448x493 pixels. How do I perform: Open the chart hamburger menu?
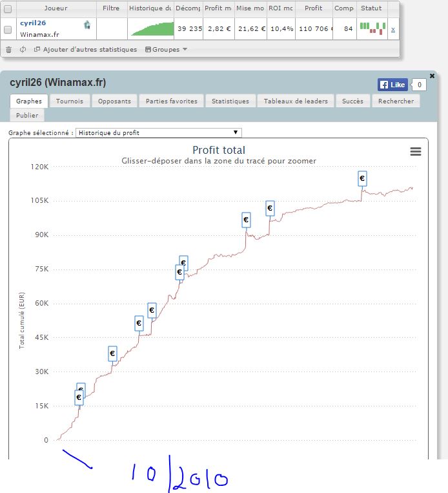pyautogui.click(x=416, y=152)
